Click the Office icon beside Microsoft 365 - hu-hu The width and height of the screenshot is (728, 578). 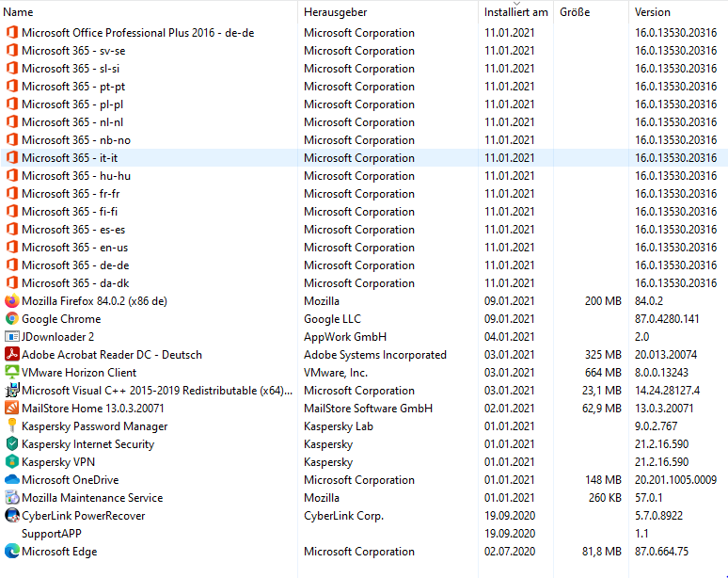[12, 176]
